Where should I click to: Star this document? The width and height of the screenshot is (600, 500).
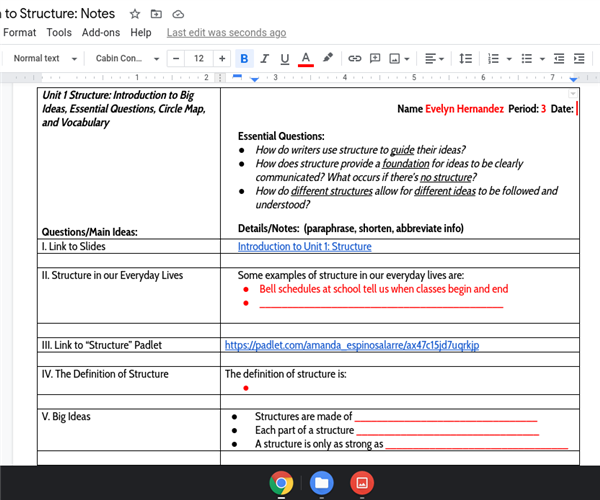(x=135, y=14)
